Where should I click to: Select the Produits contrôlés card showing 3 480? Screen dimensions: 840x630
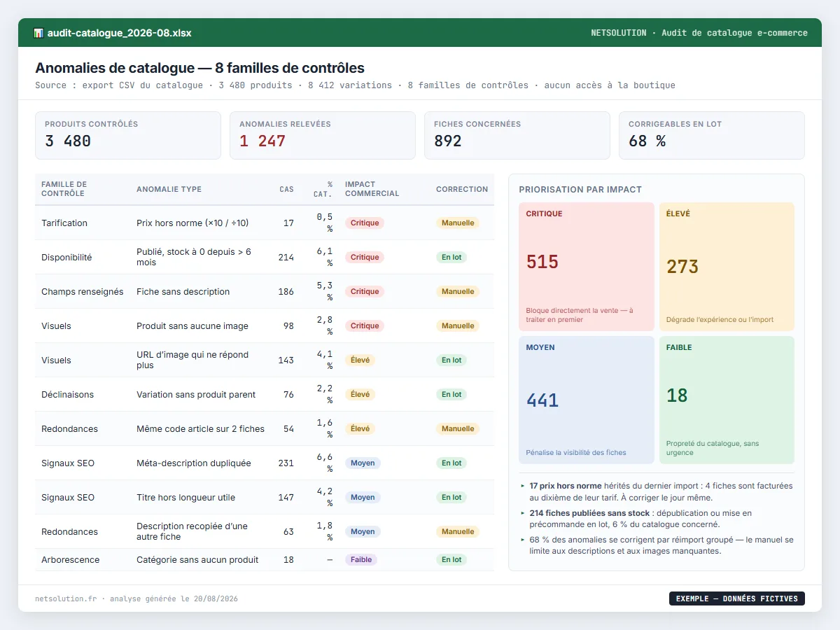point(128,135)
